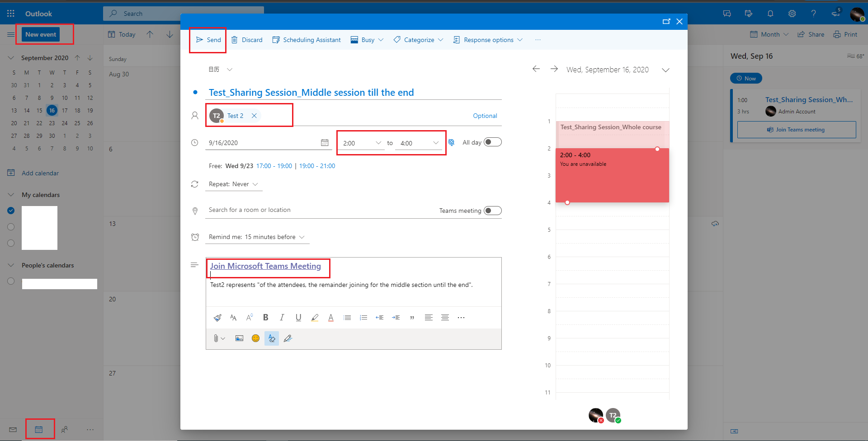Click the format painter icon

pyautogui.click(x=217, y=317)
